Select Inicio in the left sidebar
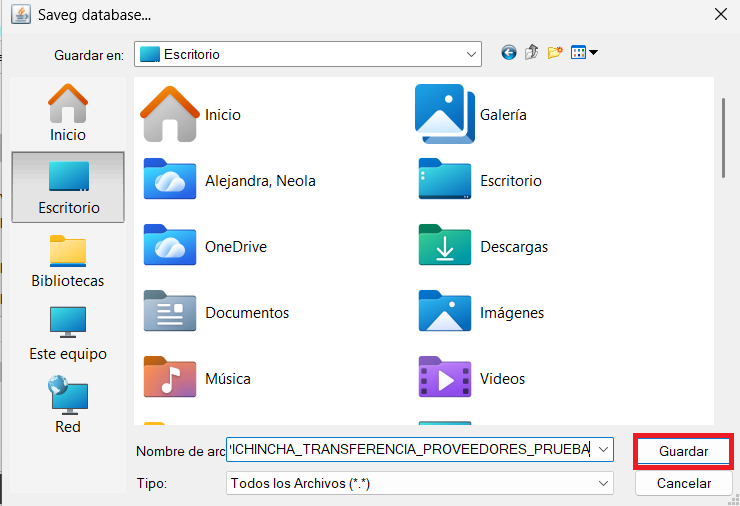This screenshot has height=506, width=740. tap(68, 113)
